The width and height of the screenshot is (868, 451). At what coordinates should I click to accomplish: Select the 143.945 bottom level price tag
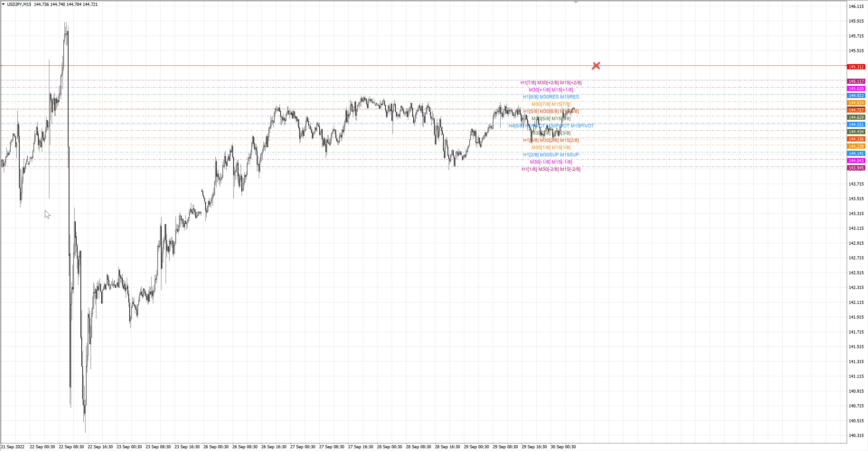coord(856,168)
